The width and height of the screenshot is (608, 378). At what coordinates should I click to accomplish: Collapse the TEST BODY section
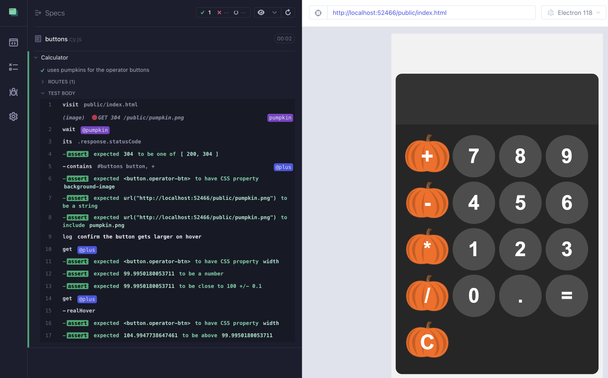[x=61, y=93]
